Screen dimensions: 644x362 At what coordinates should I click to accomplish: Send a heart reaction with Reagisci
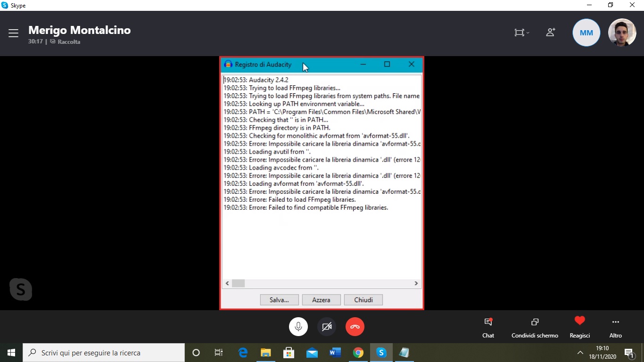click(579, 327)
